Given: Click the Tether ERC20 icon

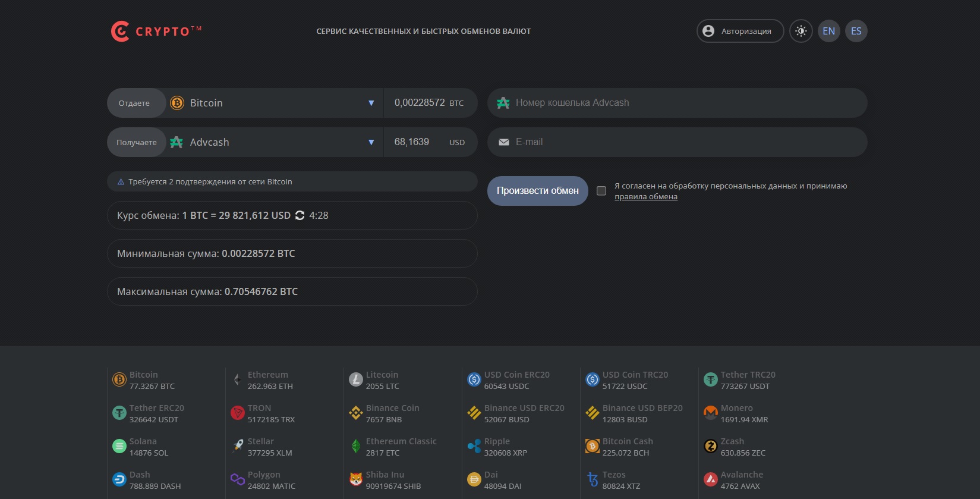Looking at the screenshot, I should click(x=119, y=413).
